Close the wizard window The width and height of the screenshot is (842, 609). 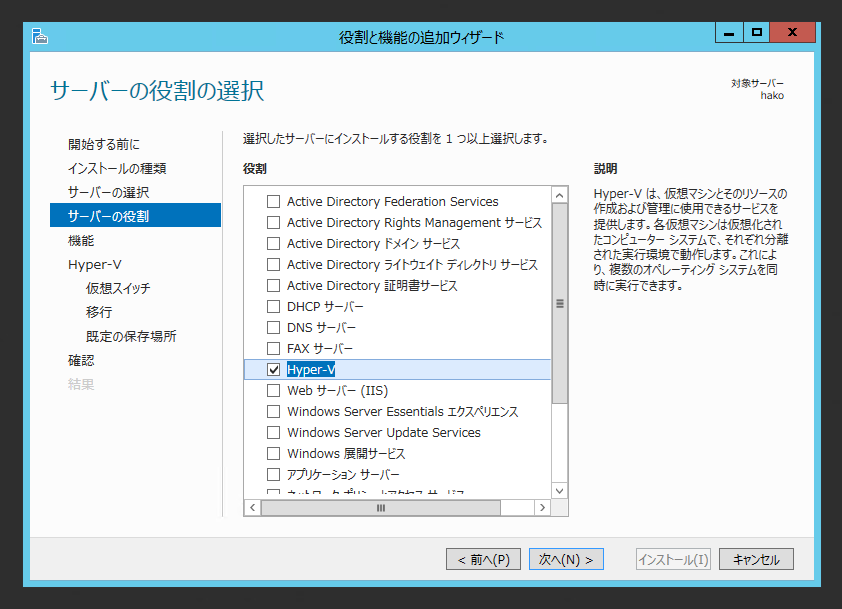[793, 32]
